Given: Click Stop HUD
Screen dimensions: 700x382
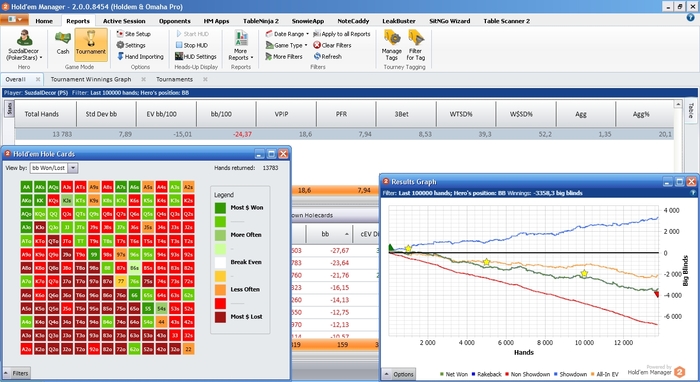Looking at the screenshot, I should pos(192,45).
